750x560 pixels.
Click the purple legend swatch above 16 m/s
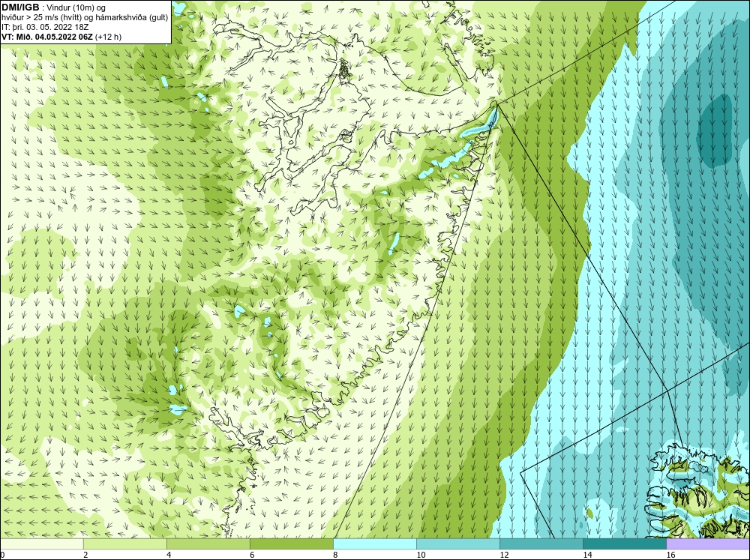pyautogui.click(x=708, y=544)
